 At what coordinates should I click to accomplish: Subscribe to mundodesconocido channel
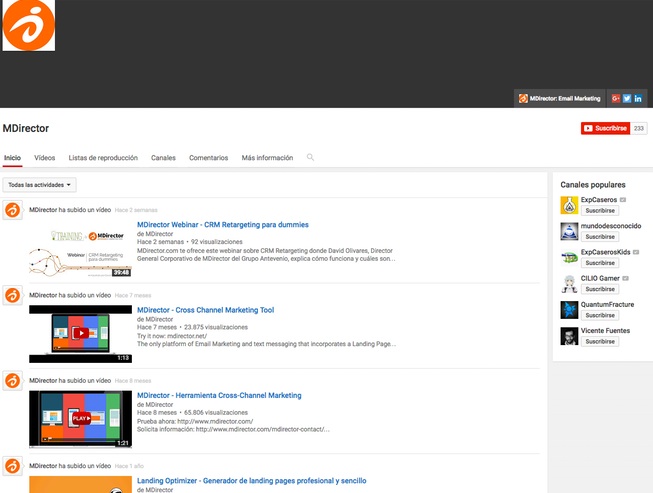click(600, 237)
